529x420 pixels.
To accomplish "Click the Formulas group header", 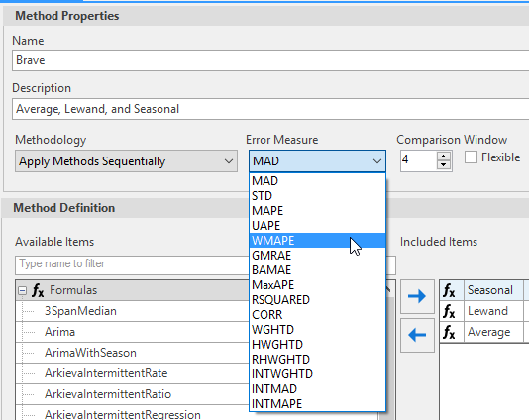I will (133, 290).
